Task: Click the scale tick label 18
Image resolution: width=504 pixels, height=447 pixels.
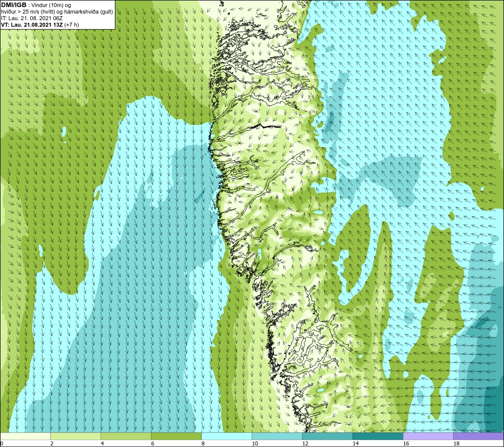Action: (456, 444)
